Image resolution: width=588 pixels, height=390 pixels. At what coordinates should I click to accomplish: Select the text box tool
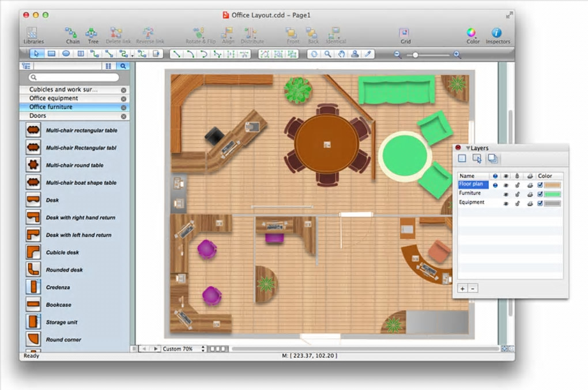pos(81,54)
